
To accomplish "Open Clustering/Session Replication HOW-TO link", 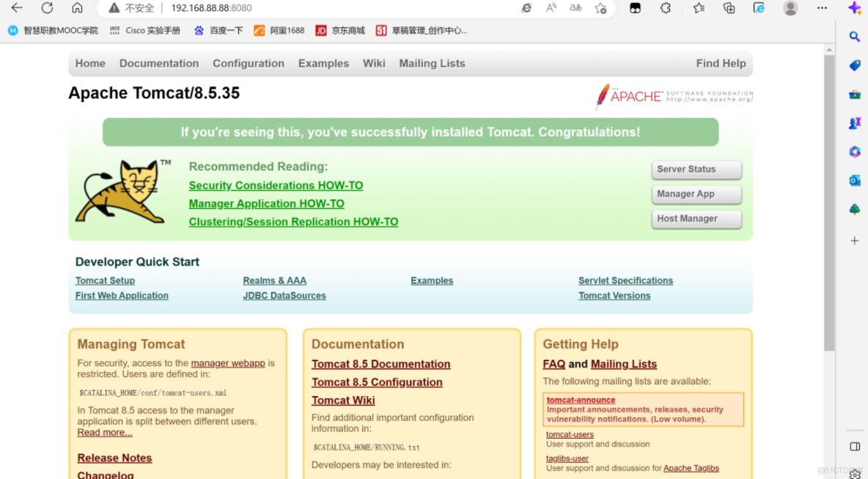I will [x=293, y=222].
